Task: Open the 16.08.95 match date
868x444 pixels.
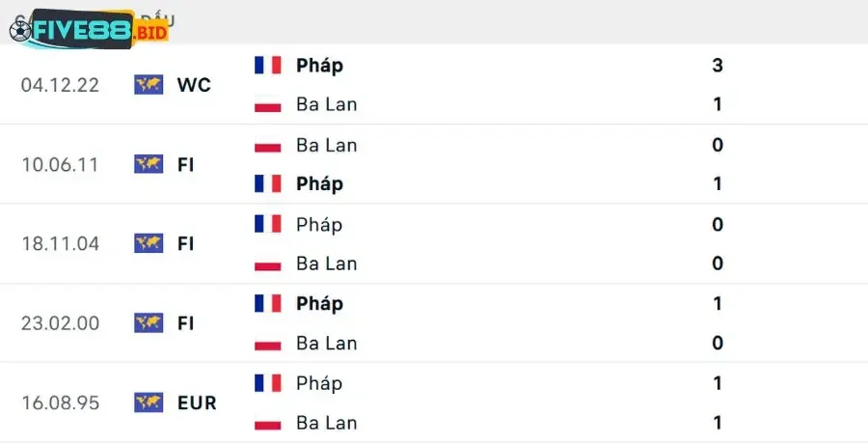Action: tap(60, 402)
